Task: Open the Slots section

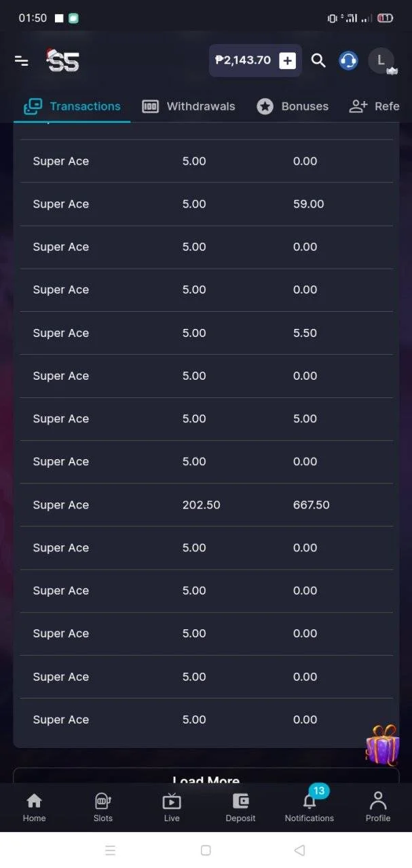Action: 102,808
